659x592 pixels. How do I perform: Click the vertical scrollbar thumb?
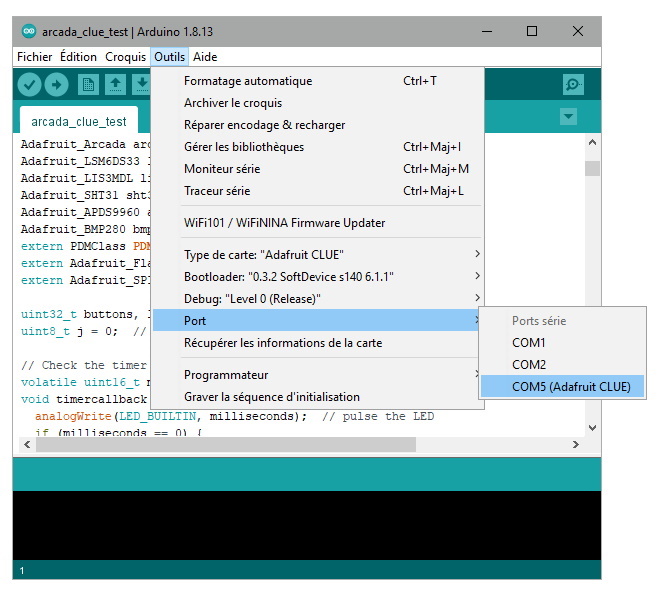(593, 168)
